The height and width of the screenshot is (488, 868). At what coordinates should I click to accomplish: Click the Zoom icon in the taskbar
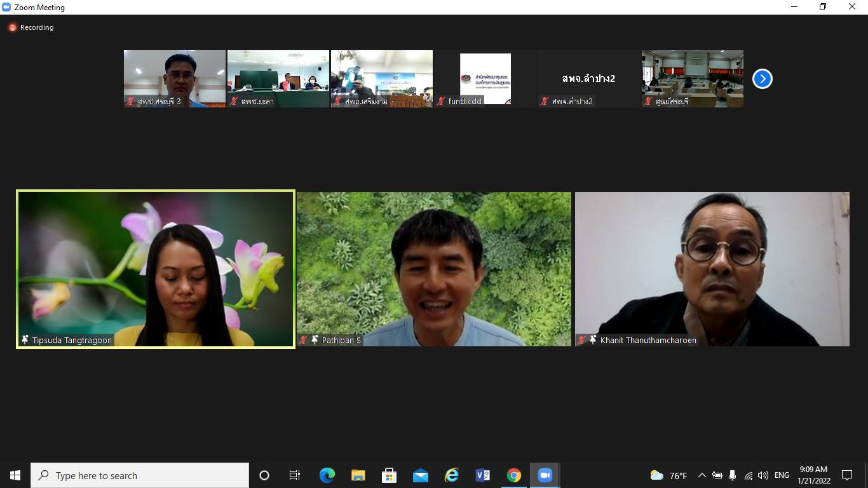coord(545,475)
